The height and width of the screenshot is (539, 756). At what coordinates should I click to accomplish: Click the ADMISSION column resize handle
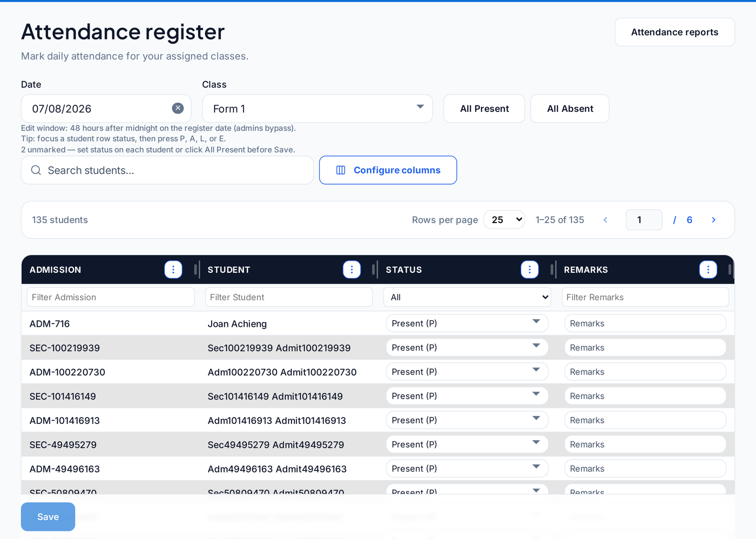[195, 269]
